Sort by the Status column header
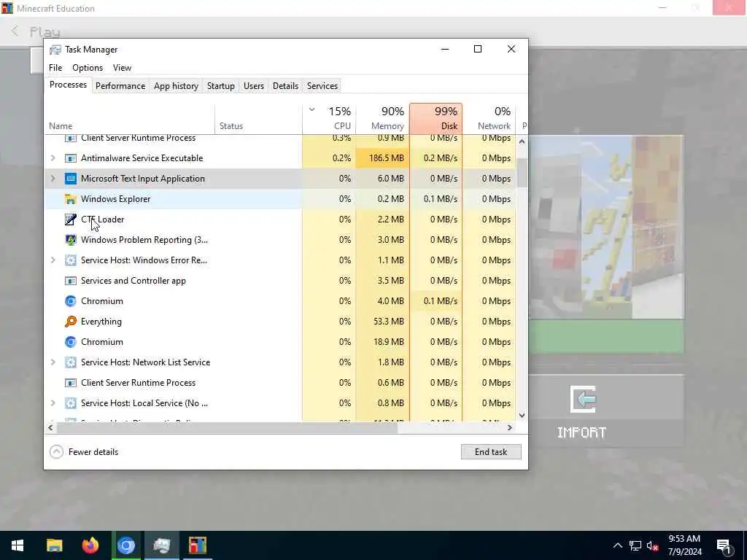The height and width of the screenshot is (560, 747). (259, 119)
